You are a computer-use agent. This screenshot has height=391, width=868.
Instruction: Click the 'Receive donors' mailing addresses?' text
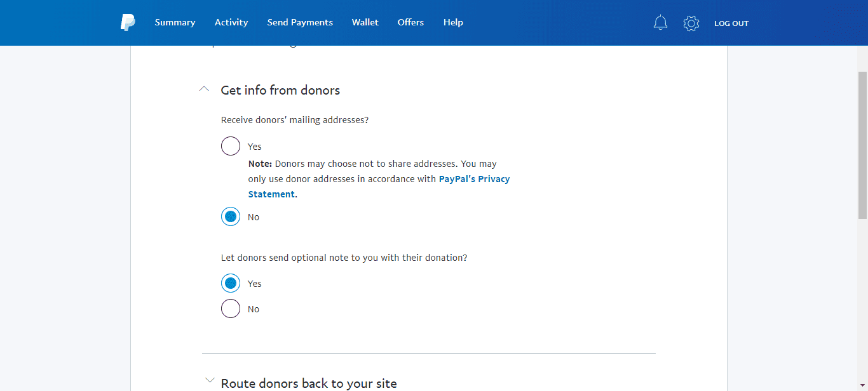point(295,120)
